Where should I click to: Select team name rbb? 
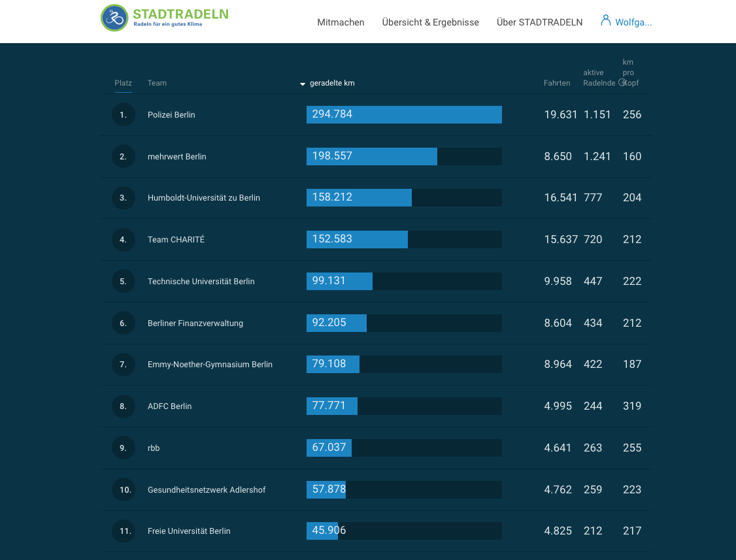pos(154,448)
